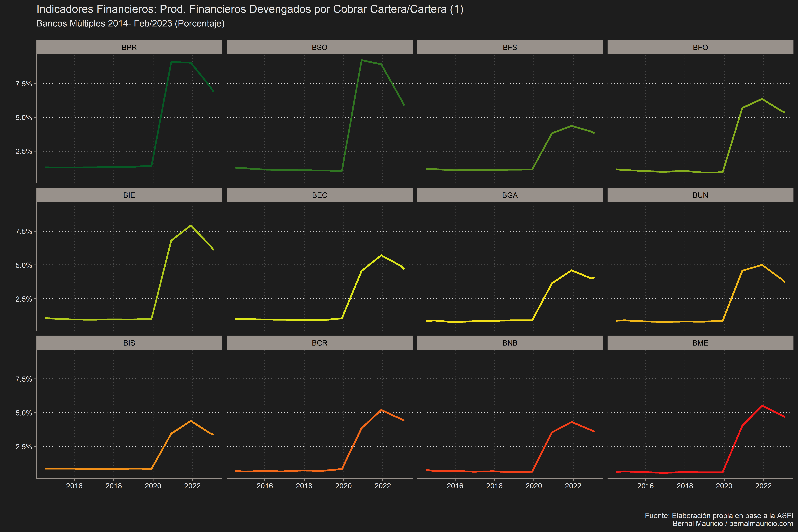
Task: Click the BPR panel header
Action: point(129,47)
